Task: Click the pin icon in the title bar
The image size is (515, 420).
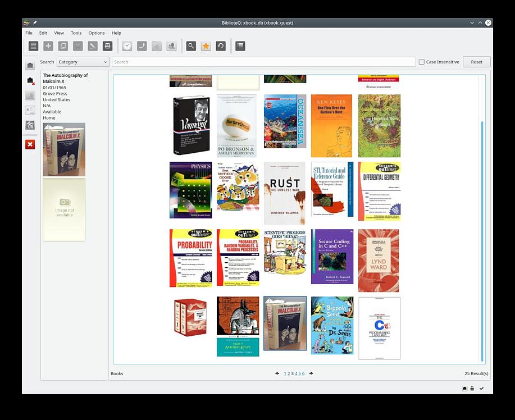Action: 35,22
